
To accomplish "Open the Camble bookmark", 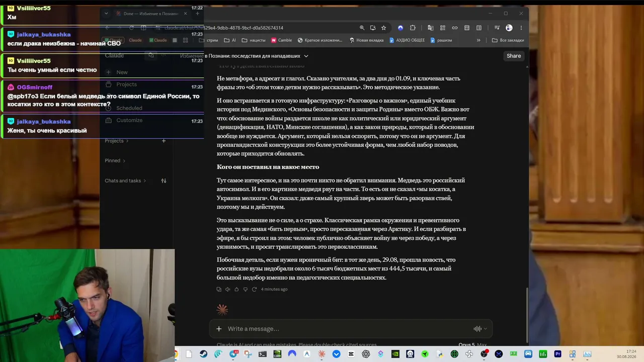I will click(x=282, y=40).
